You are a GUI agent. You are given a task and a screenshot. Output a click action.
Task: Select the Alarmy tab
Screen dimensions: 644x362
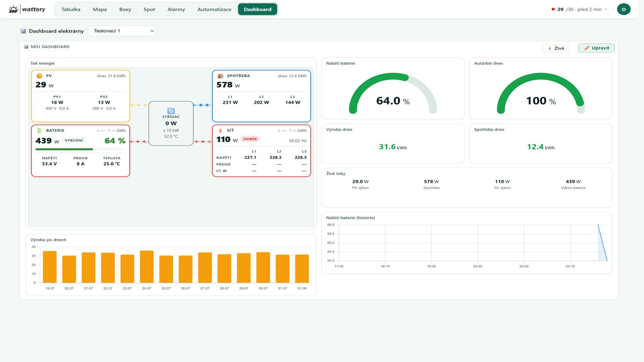[x=176, y=9]
